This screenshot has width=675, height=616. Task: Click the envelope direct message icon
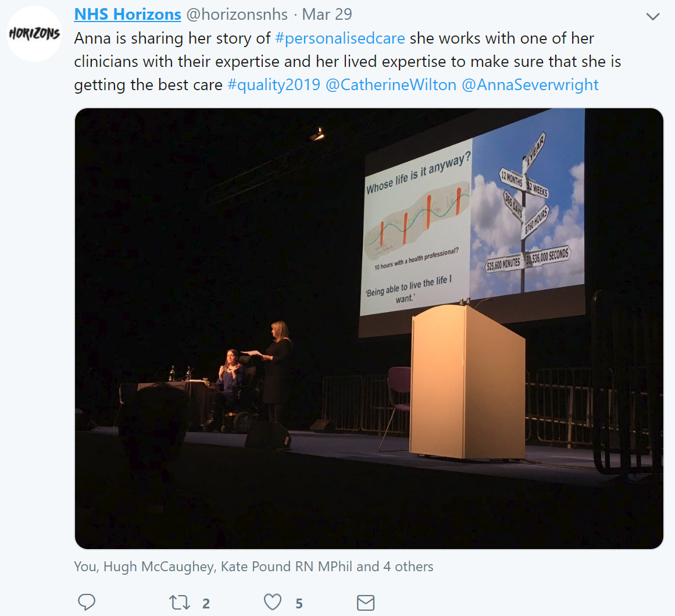tap(366, 603)
